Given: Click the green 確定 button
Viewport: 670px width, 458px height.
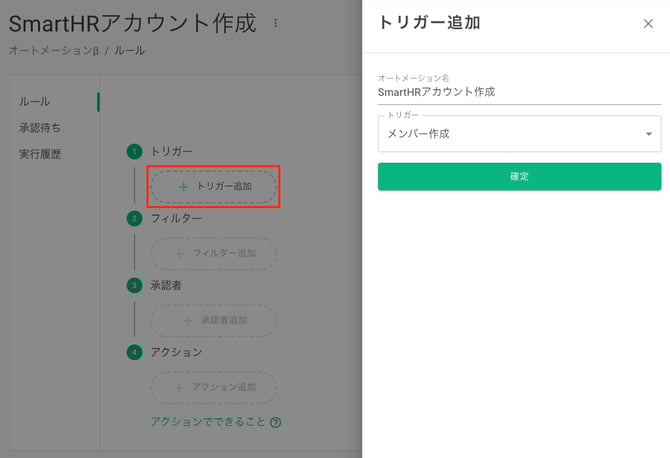Looking at the screenshot, I should 519,176.
